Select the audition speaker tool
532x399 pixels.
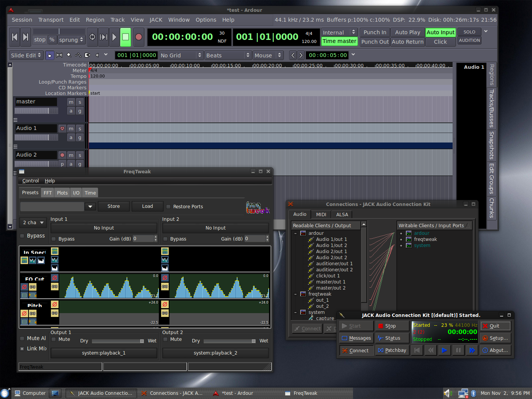(x=97, y=55)
